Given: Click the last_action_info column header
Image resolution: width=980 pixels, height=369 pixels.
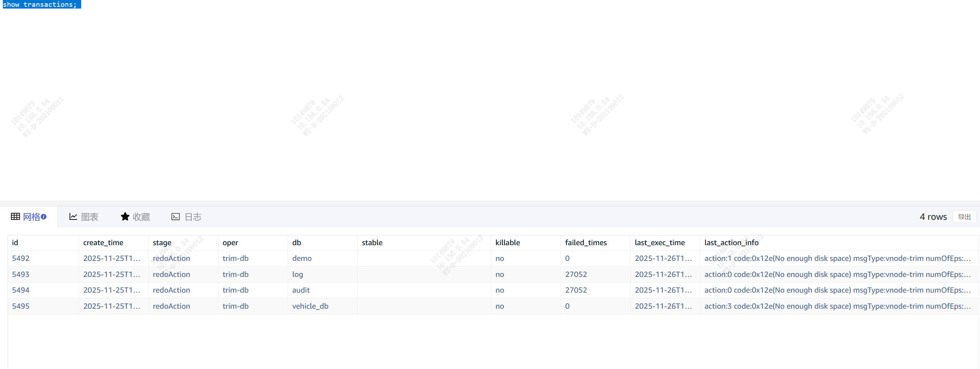Looking at the screenshot, I should (731, 242).
